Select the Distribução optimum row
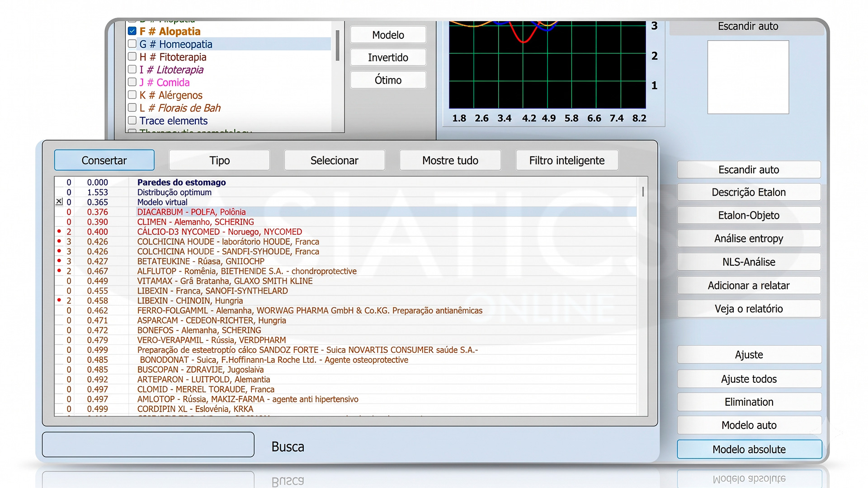The width and height of the screenshot is (868, 488). [x=346, y=192]
